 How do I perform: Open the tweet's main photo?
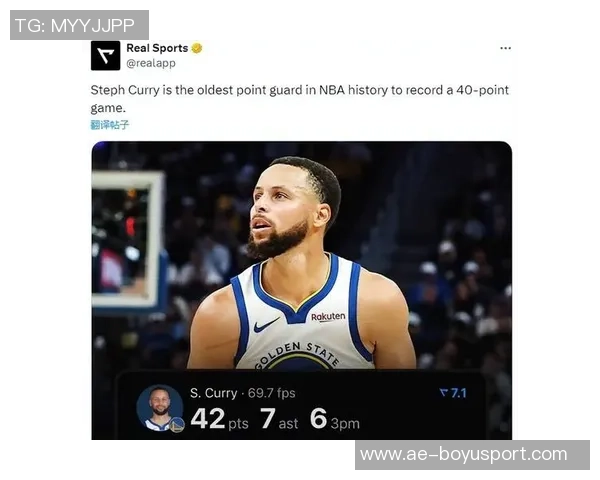302,291
